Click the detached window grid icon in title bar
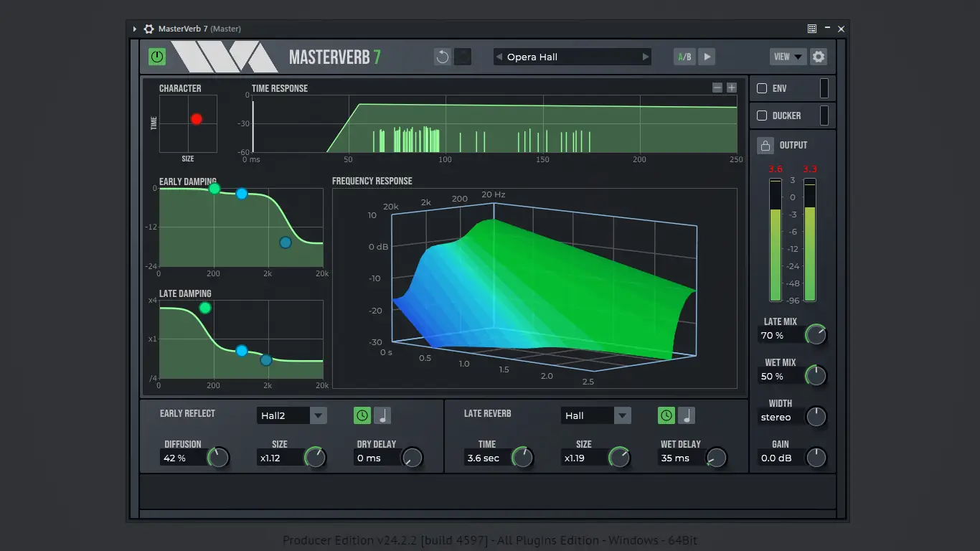980x551 pixels. [x=812, y=29]
